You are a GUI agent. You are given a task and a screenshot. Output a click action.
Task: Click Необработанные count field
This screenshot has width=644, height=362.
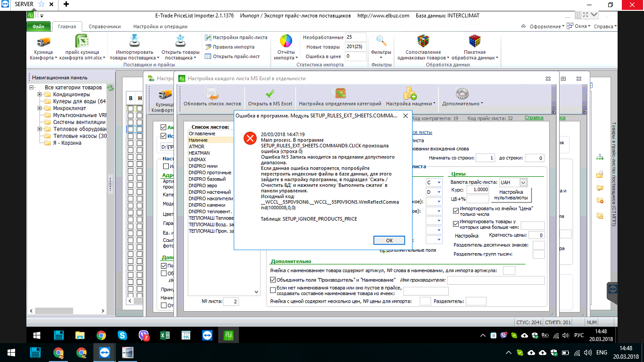pos(356,37)
